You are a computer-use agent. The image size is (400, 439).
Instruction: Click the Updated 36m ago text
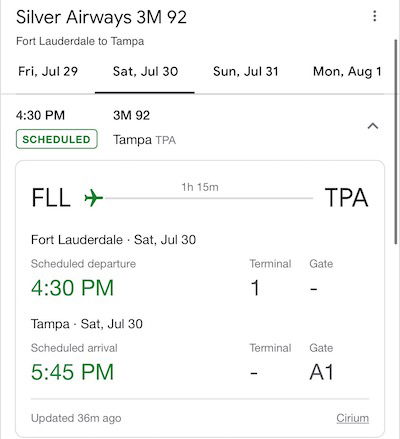point(76,418)
